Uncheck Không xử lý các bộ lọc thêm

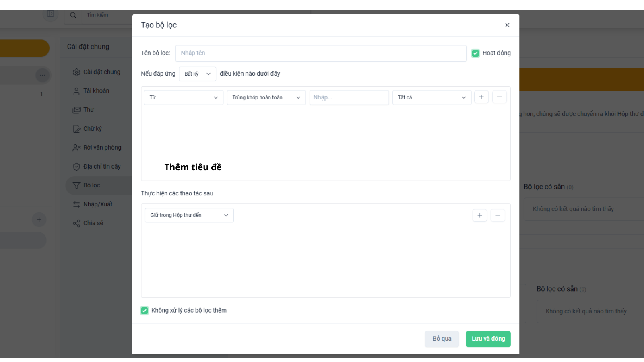point(144,311)
